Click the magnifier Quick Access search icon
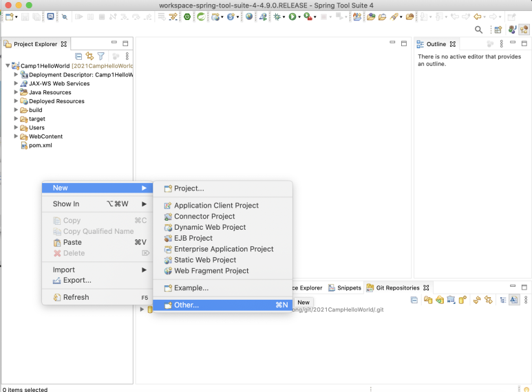 [x=479, y=30]
